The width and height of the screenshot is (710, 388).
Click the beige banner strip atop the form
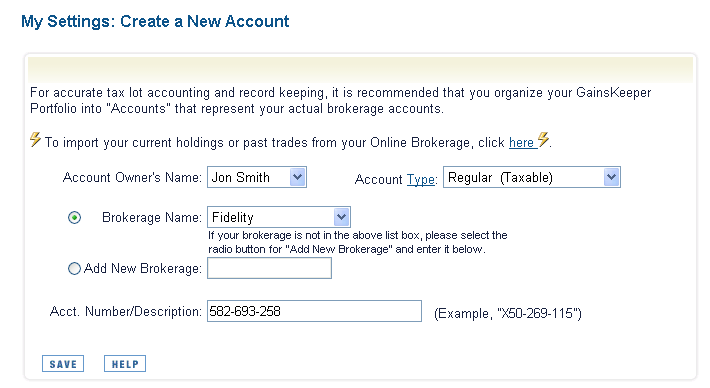(360, 69)
